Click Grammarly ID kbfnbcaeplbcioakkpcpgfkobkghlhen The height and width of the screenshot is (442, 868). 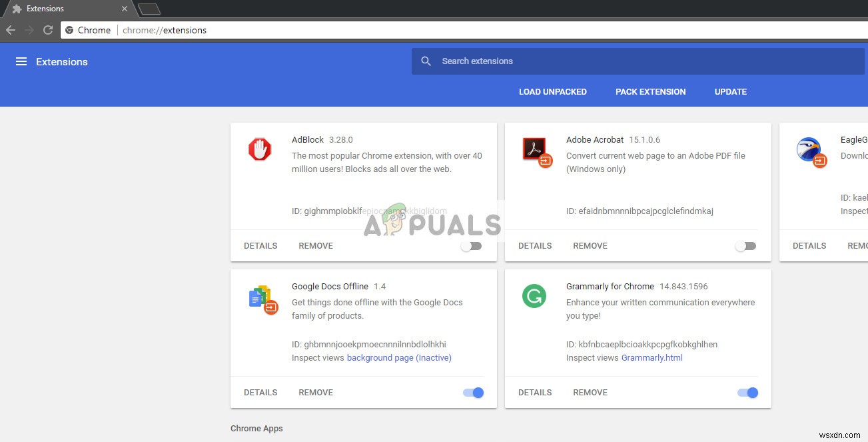click(642, 345)
